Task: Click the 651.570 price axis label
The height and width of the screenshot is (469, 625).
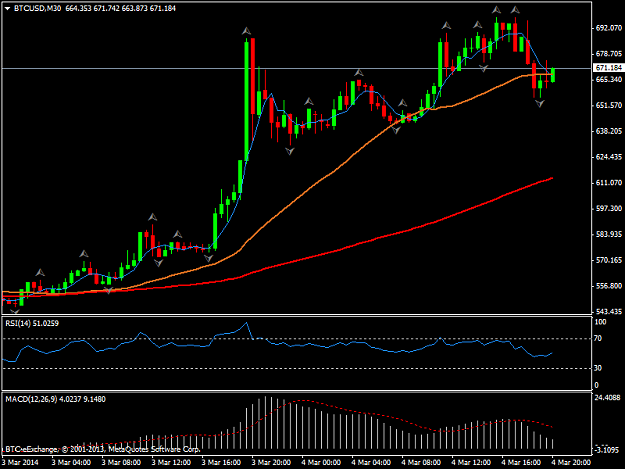Action: [x=609, y=105]
